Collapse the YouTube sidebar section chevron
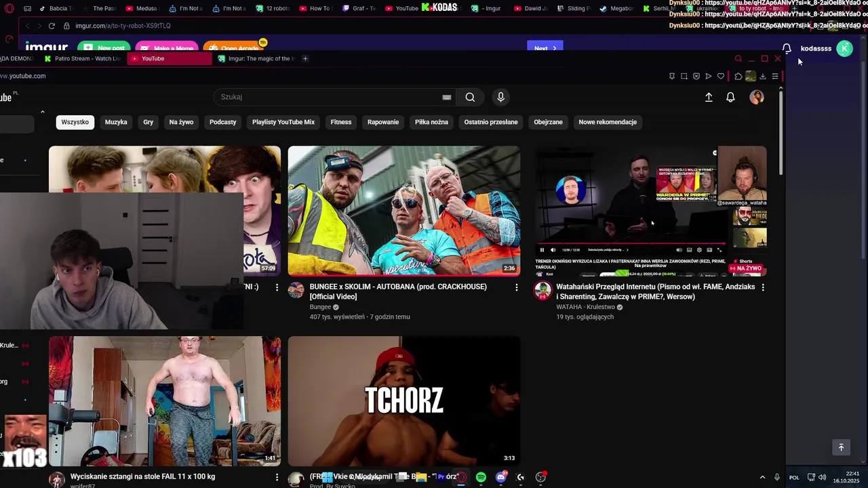Image resolution: width=868 pixels, height=488 pixels. click(x=42, y=112)
